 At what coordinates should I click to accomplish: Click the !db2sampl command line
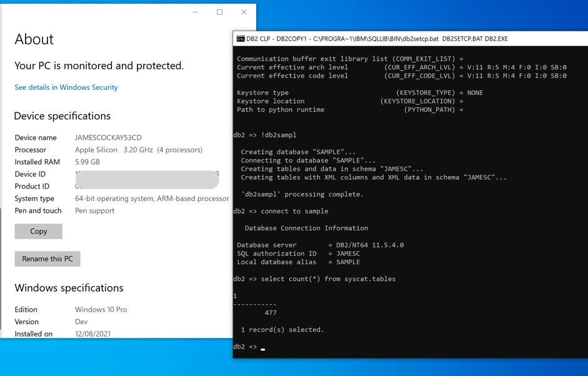(x=265, y=135)
